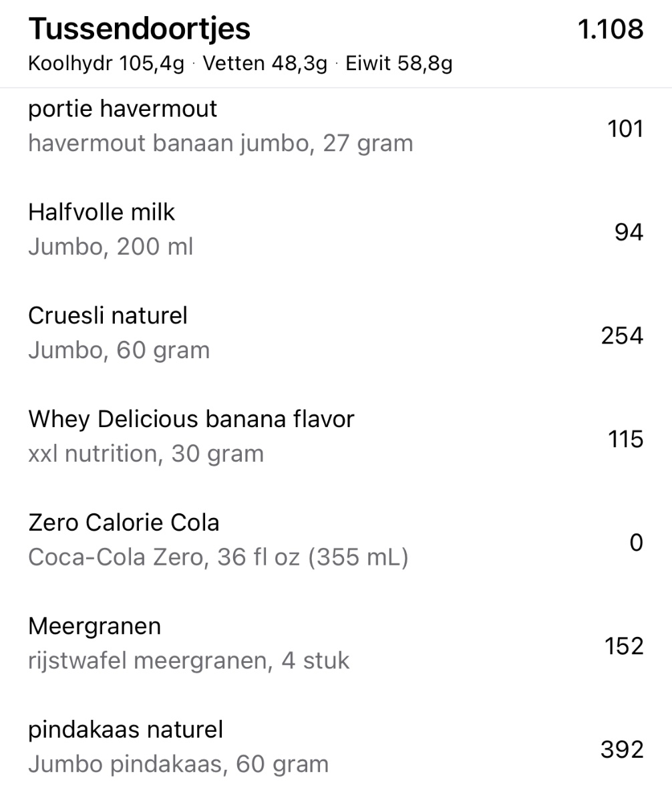Tap the rijstwafel meergranen, 4 stuk text
Image resolution: width=672 pixels, height=802 pixels.
189,661
